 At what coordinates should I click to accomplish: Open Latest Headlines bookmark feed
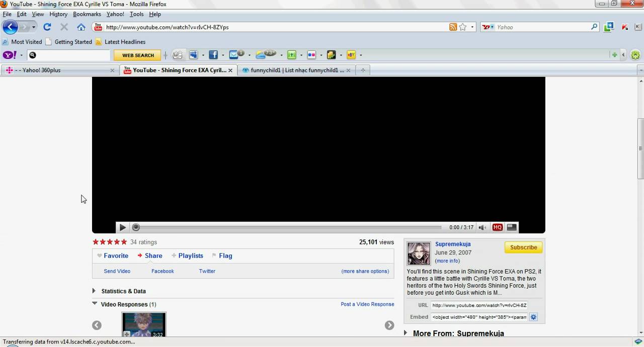coord(120,42)
